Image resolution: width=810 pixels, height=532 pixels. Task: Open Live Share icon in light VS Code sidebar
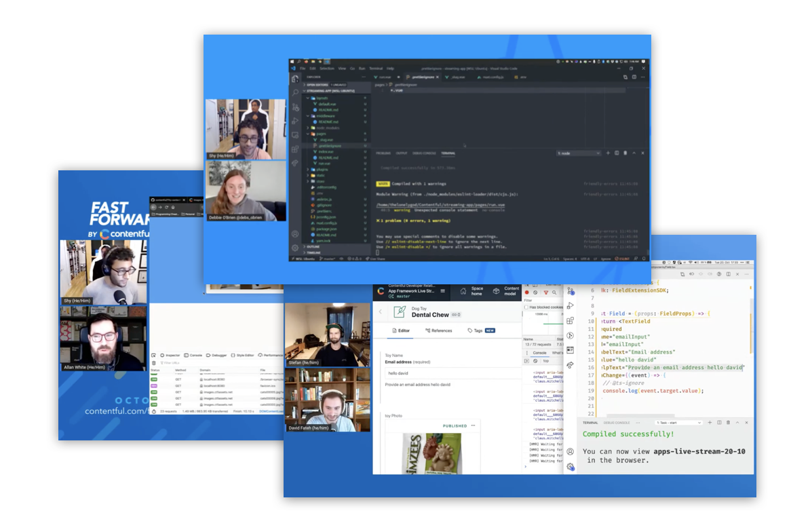pos(571,364)
